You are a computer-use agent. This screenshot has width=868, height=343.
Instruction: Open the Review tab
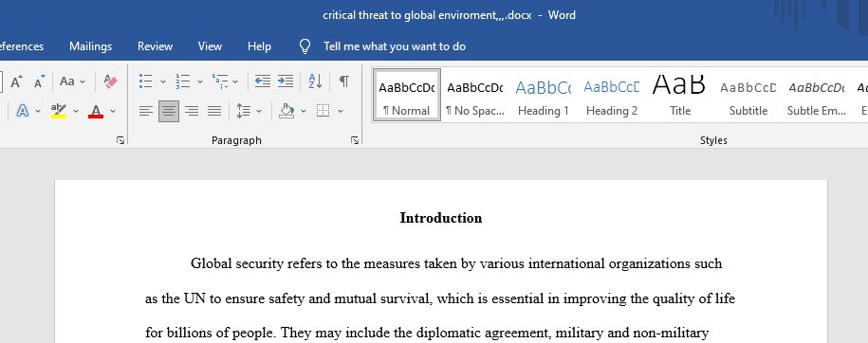155,46
